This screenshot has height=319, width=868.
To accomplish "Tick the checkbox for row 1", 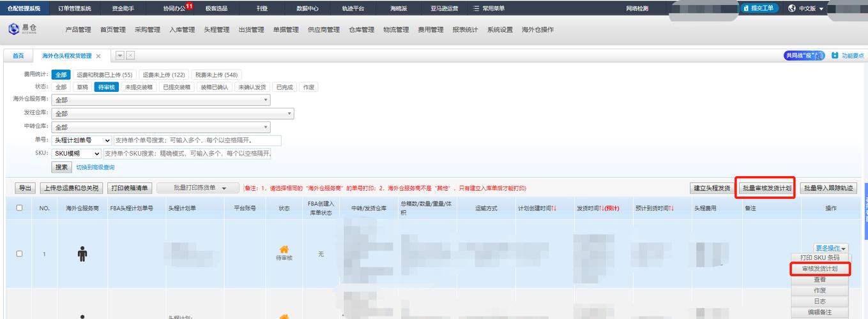I will click(x=19, y=254).
